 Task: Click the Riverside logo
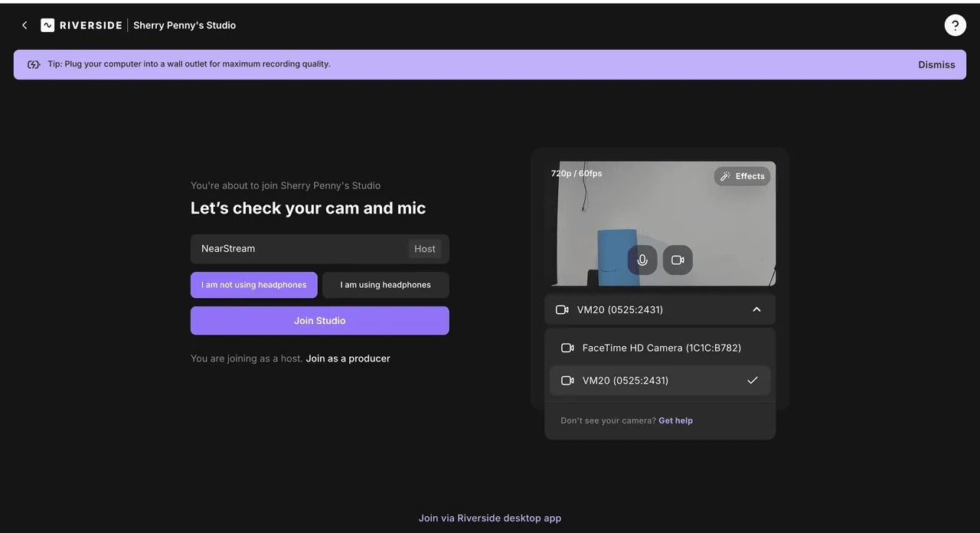coord(81,25)
